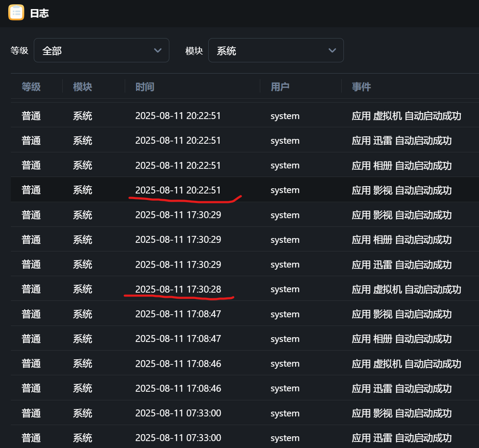Click underlined time 2025-08-11 20:22:51 in 影视 row
479x448 pixels.
pyautogui.click(x=178, y=190)
